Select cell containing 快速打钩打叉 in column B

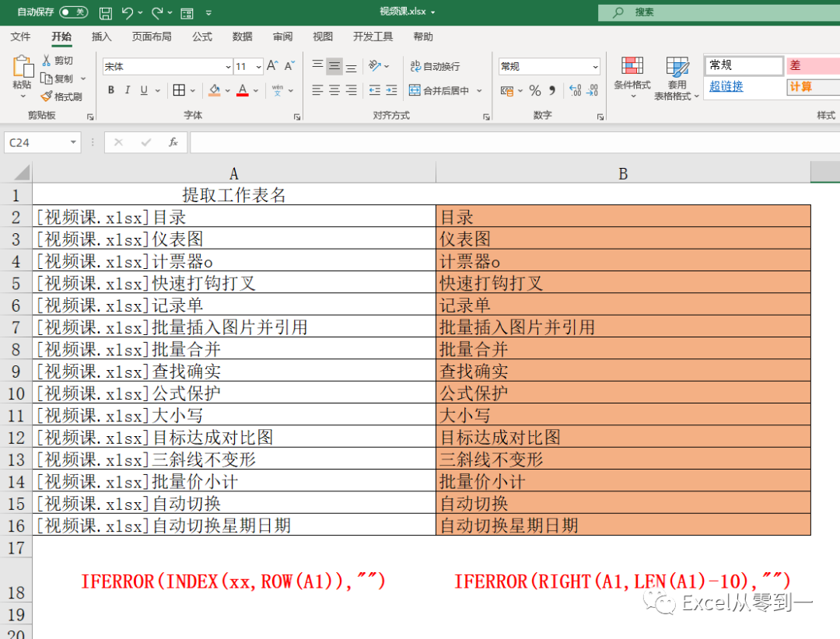tap(623, 283)
